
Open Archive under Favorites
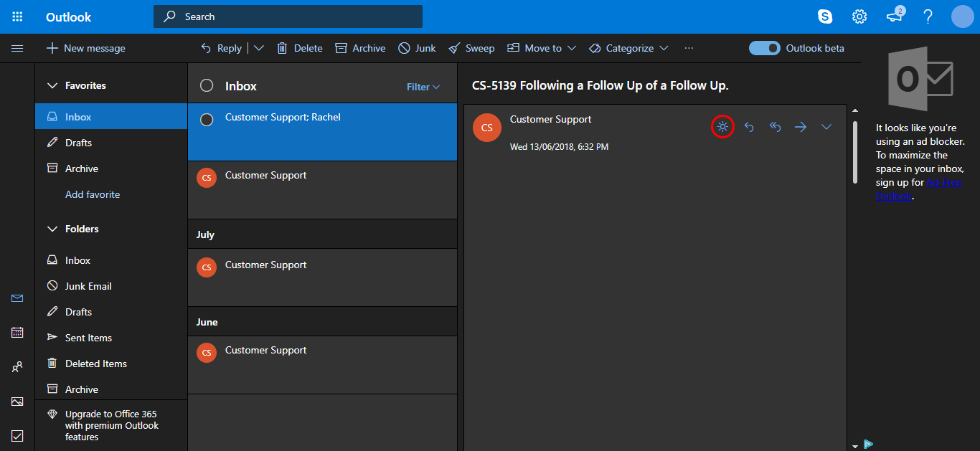tap(111, 168)
